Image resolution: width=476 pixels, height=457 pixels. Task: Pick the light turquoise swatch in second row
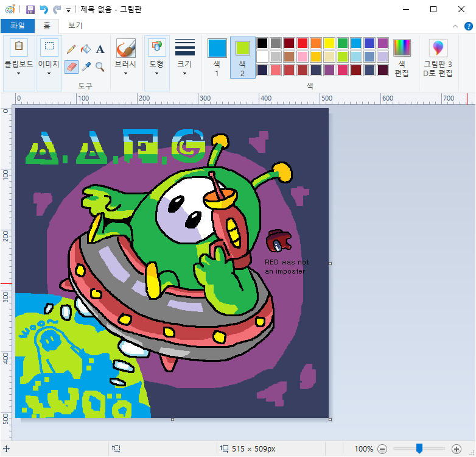point(356,57)
